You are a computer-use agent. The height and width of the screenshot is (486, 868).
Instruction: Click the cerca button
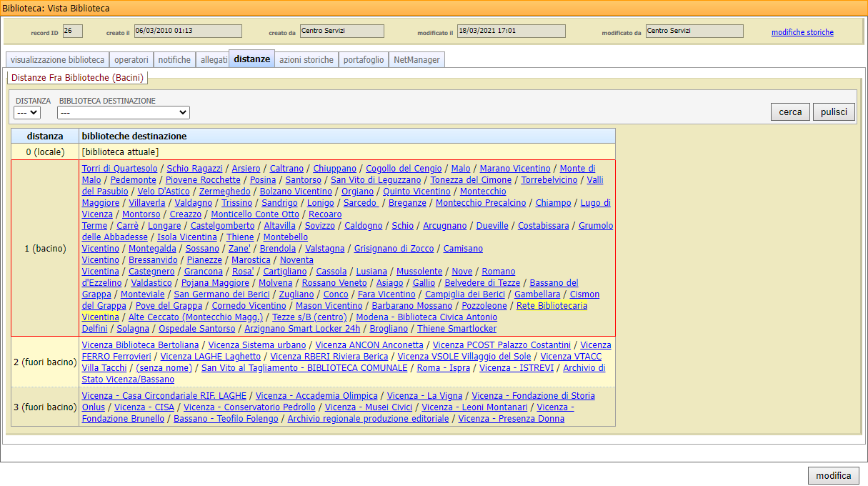click(790, 112)
